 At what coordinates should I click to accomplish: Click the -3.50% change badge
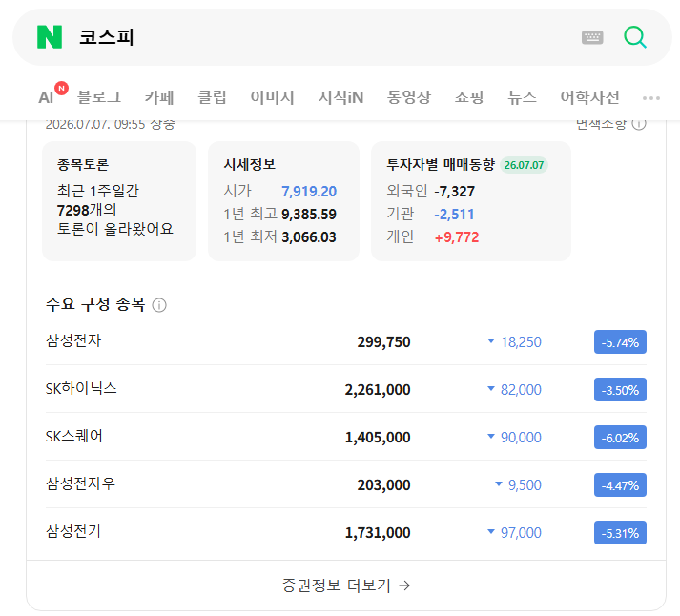[x=620, y=390]
